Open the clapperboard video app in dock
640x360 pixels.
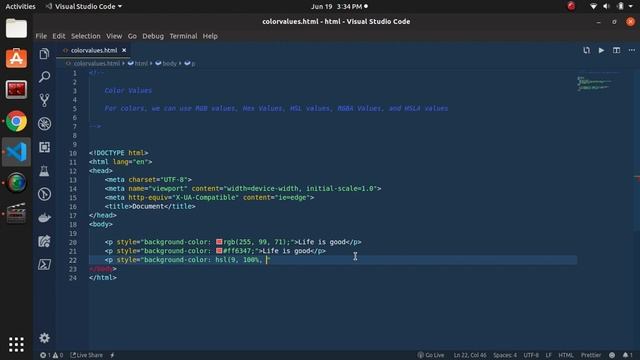pos(16,213)
